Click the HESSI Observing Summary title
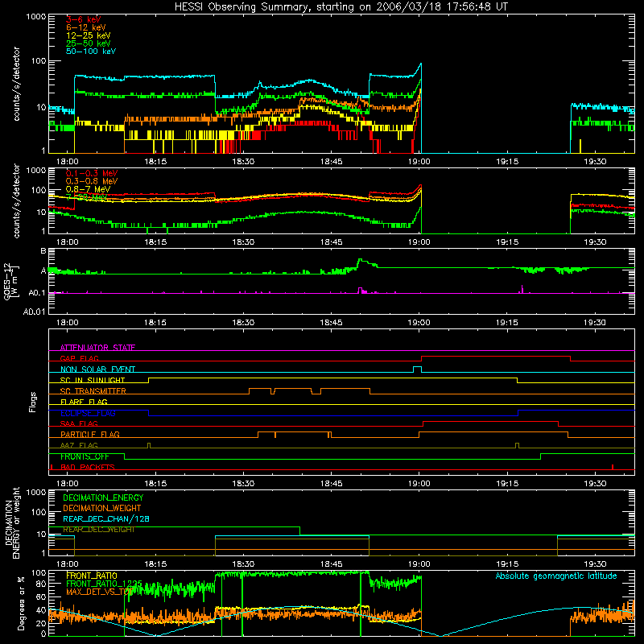The width and height of the screenshot is (644, 644). 341,7
